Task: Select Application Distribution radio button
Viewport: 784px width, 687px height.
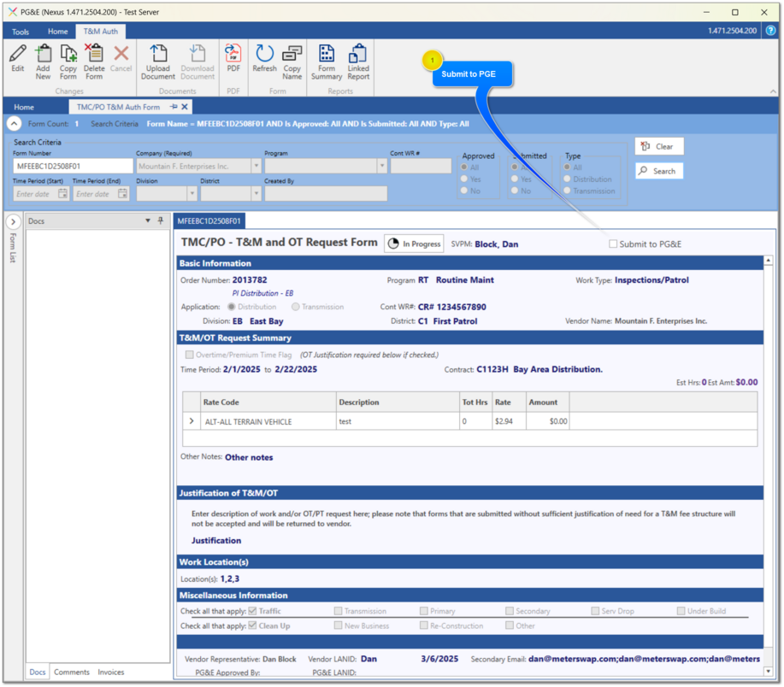Action: pos(232,307)
